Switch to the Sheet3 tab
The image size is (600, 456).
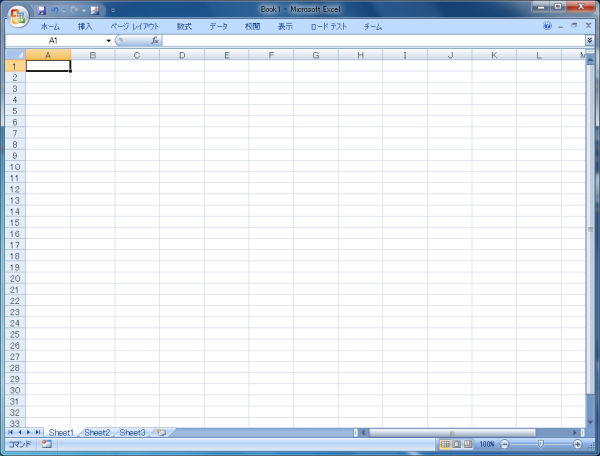pyautogui.click(x=132, y=432)
